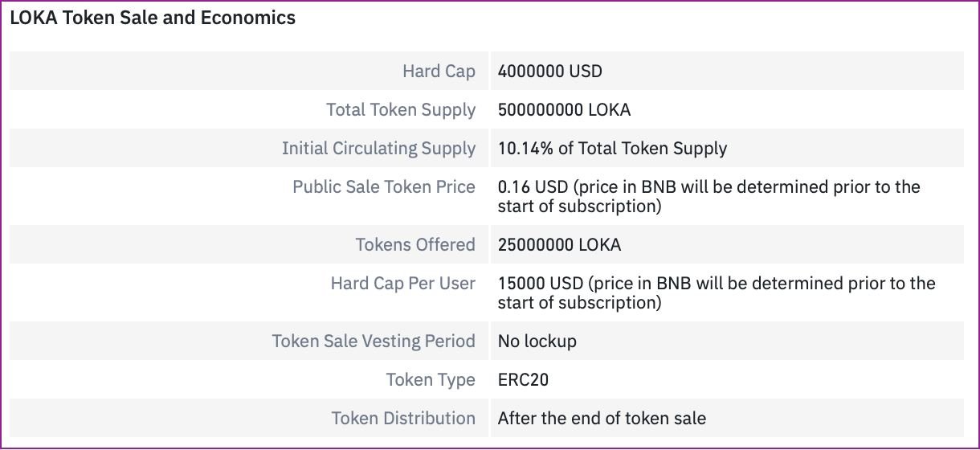Click the Hard Cap table row background
This screenshot has height=450, width=980.
coord(487,71)
